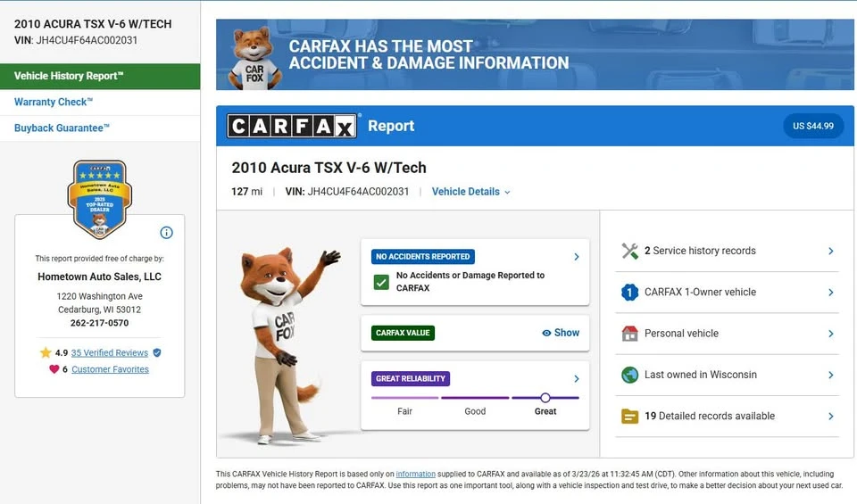Click Last owned in Wisconsin label

[701, 375]
